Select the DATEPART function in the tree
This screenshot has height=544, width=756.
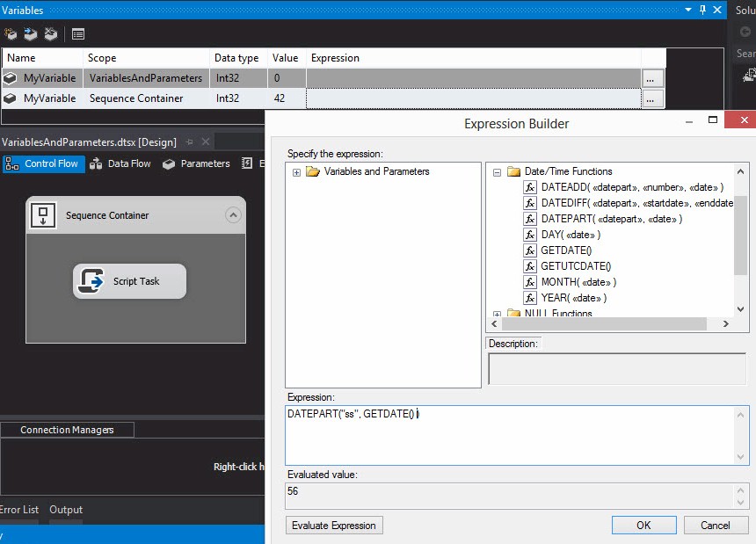(x=611, y=219)
